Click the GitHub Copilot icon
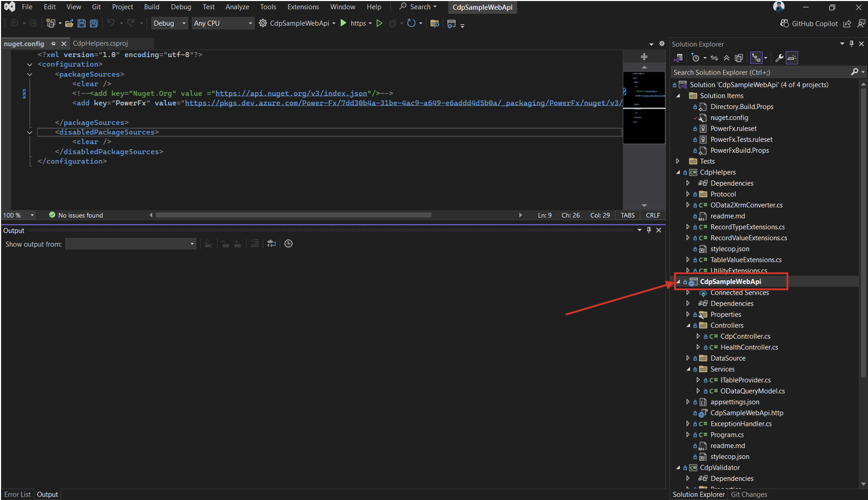 click(x=785, y=23)
